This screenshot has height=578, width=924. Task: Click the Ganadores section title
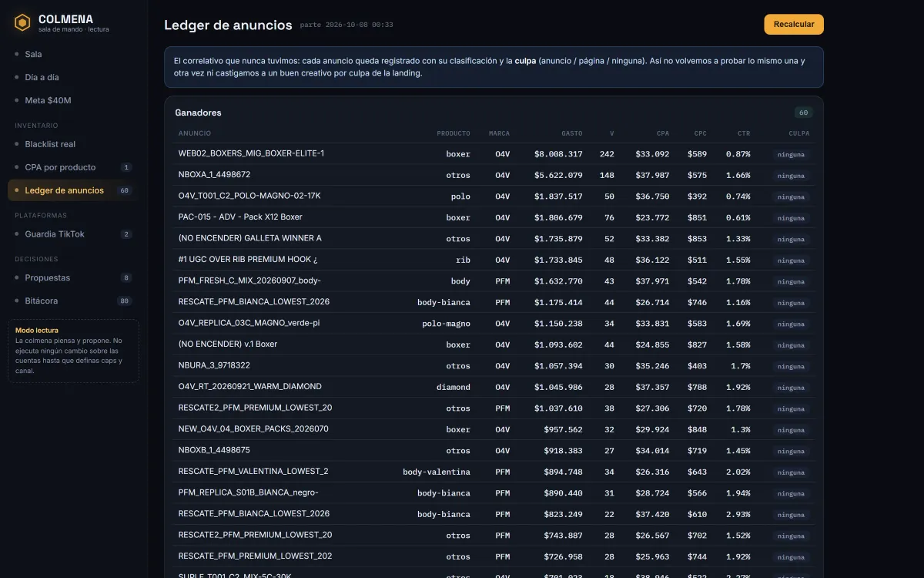(198, 113)
